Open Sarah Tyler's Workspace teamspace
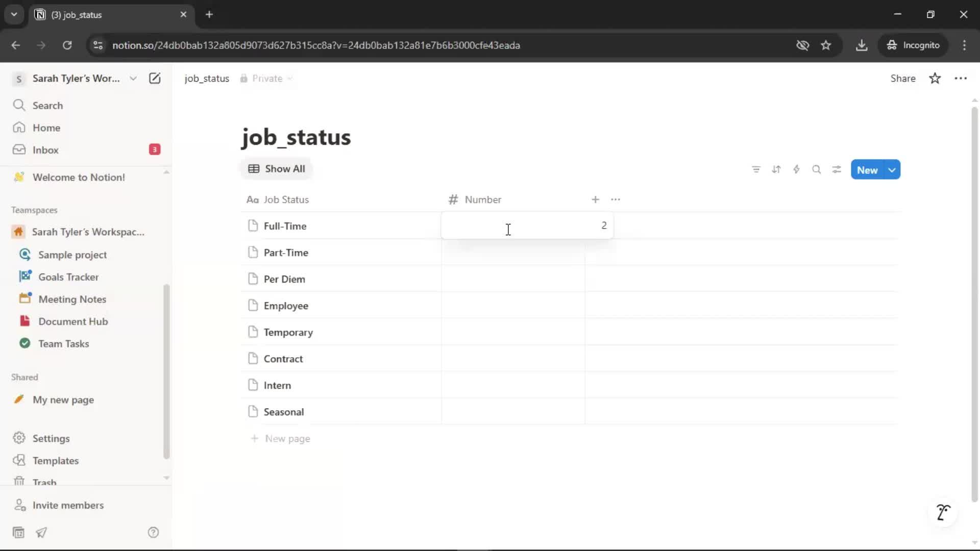The image size is (980, 551). (x=88, y=232)
